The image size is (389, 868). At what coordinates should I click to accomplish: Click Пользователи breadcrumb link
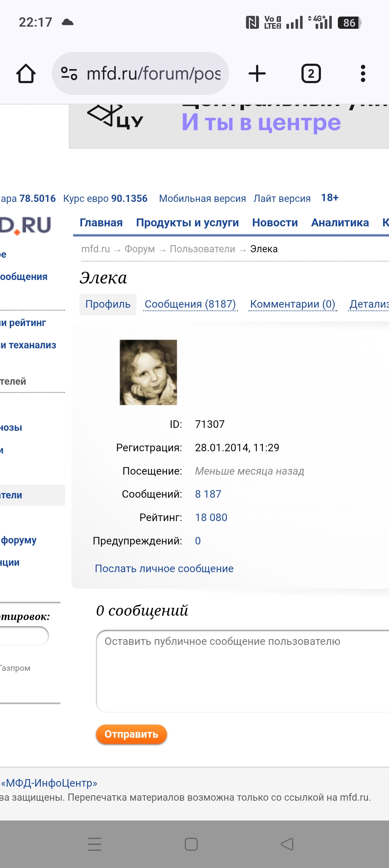(202, 249)
